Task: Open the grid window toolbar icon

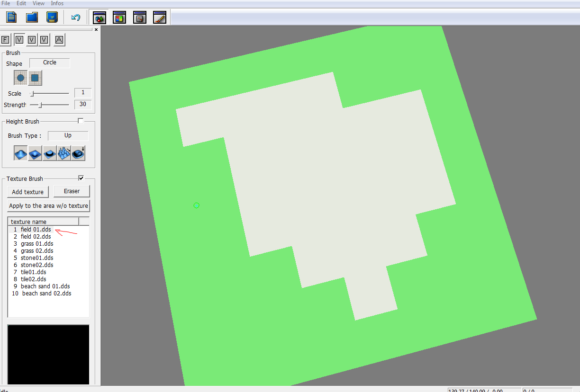Action: pos(140,18)
